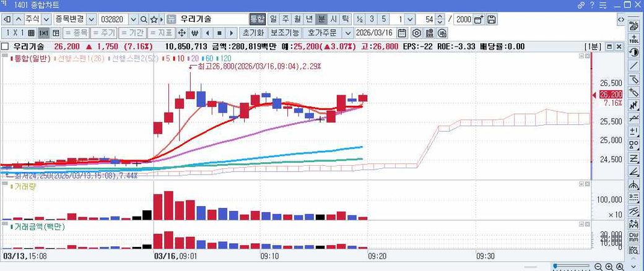644x271 pixels.
Task: Check the 우리기술 stock checkbox
Action: (6, 46)
